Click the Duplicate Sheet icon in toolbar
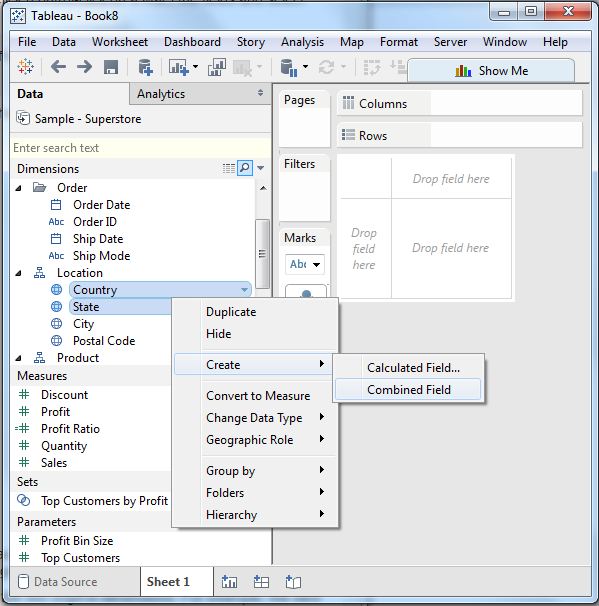The width and height of the screenshot is (599, 606). pos(217,67)
